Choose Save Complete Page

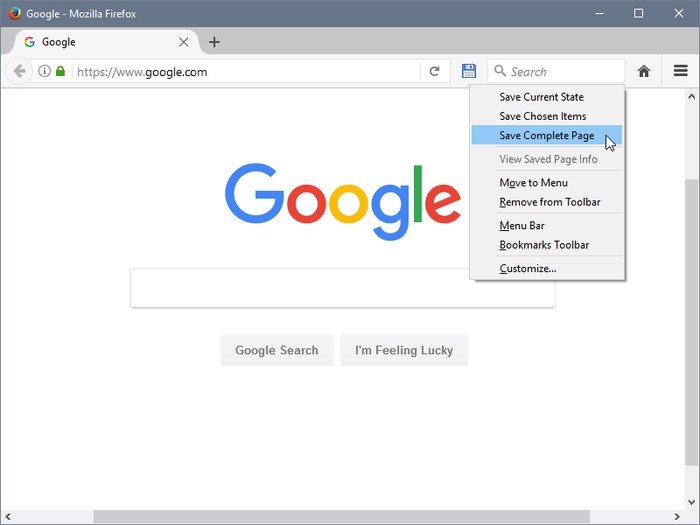click(546, 135)
